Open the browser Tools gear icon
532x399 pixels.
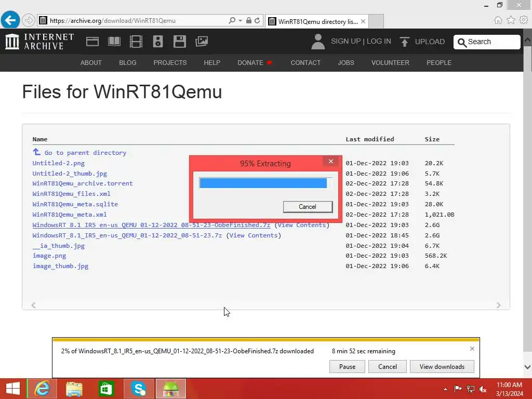(524, 20)
